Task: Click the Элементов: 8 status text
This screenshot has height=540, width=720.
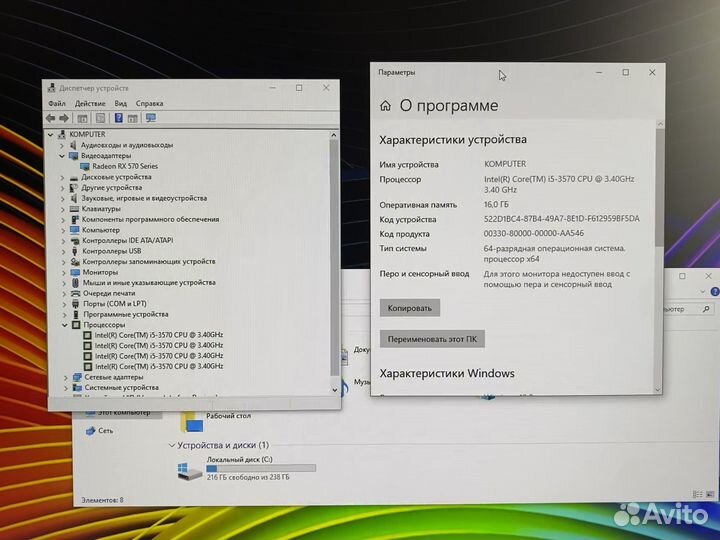Action: (x=102, y=500)
